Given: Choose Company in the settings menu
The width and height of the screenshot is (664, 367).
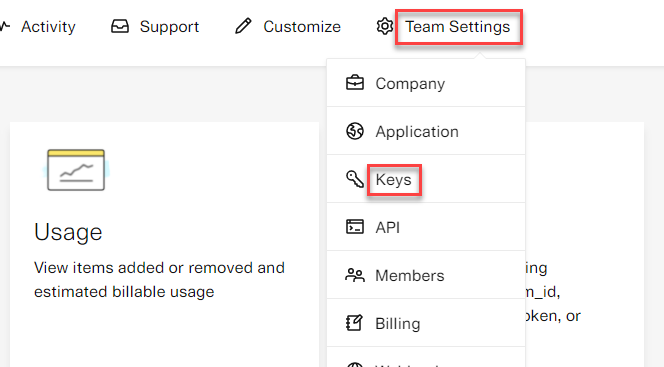Looking at the screenshot, I should (410, 84).
